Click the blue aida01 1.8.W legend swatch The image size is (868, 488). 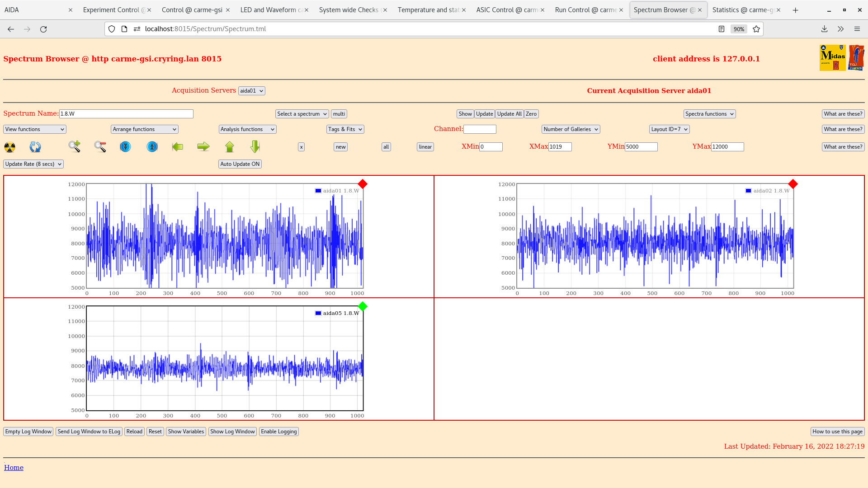[x=318, y=191]
